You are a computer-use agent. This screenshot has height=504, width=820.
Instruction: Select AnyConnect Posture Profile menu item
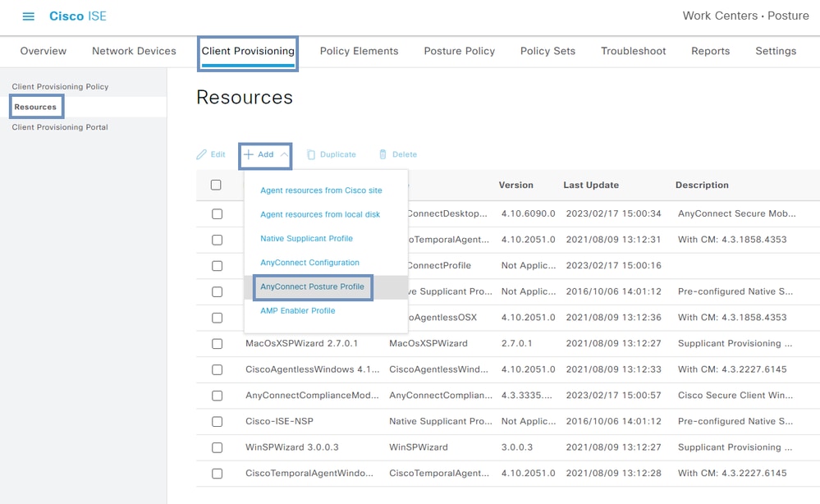[312, 286]
